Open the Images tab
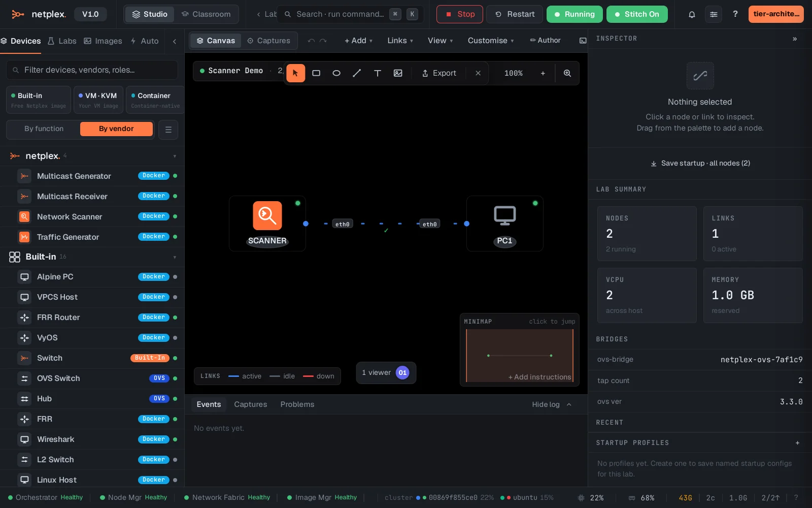 click(x=103, y=41)
